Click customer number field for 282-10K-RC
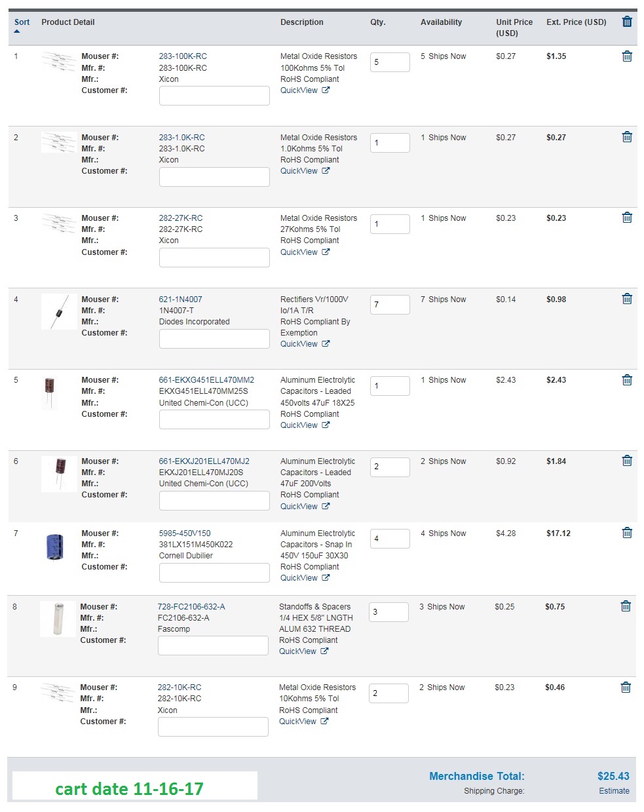This screenshot has height=812, width=644. [213, 727]
